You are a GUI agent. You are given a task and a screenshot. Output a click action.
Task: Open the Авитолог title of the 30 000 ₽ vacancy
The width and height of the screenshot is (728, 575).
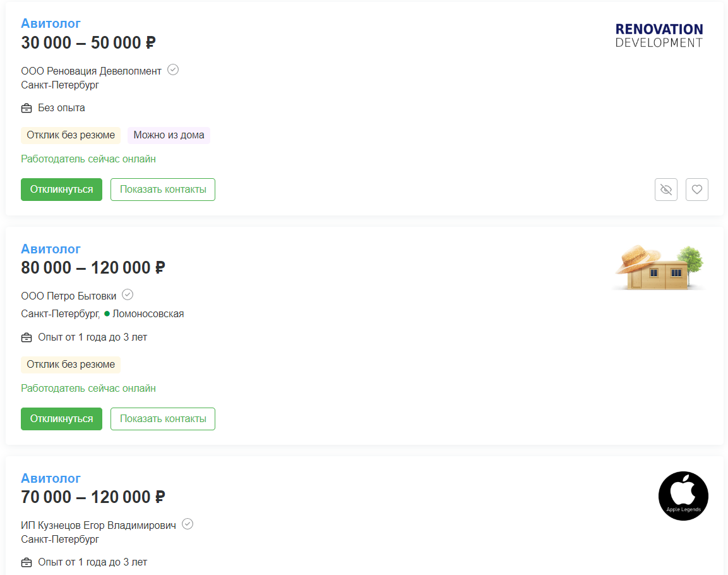[x=51, y=23]
